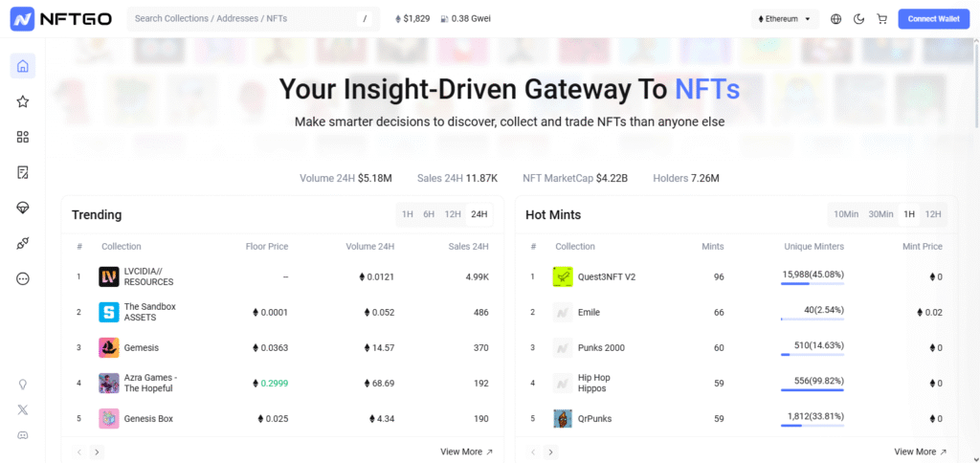The height and width of the screenshot is (463, 980).
Task: Open the Discord icon in sidebar
Action: pos(23,435)
